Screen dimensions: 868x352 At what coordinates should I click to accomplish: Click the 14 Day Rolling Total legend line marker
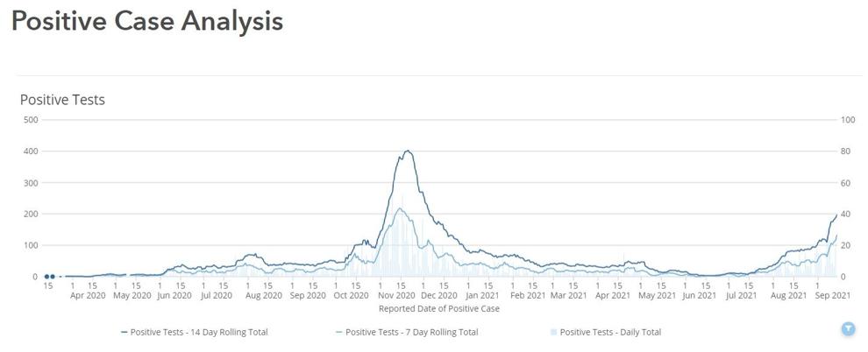click(x=124, y=332)
